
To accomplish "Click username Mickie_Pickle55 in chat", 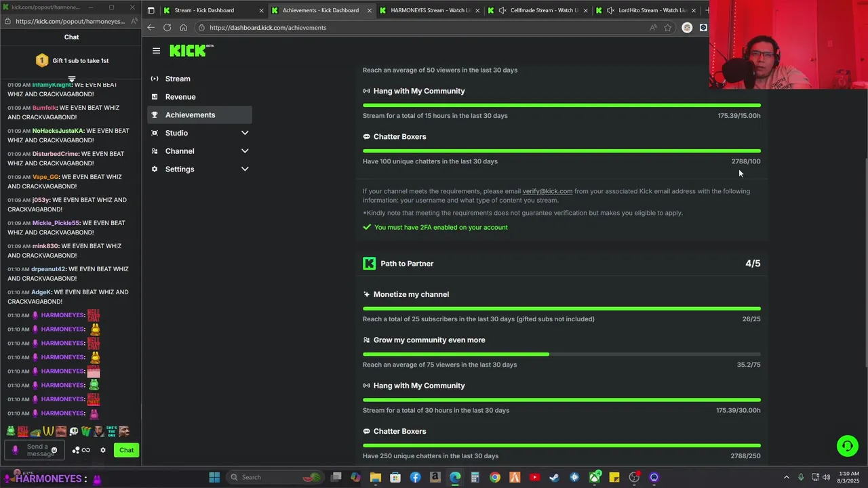I will tap(56, 223).
